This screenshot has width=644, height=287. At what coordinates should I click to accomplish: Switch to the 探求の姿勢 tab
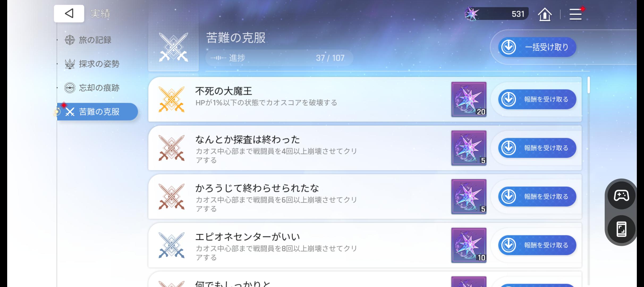tap(99, 64)
